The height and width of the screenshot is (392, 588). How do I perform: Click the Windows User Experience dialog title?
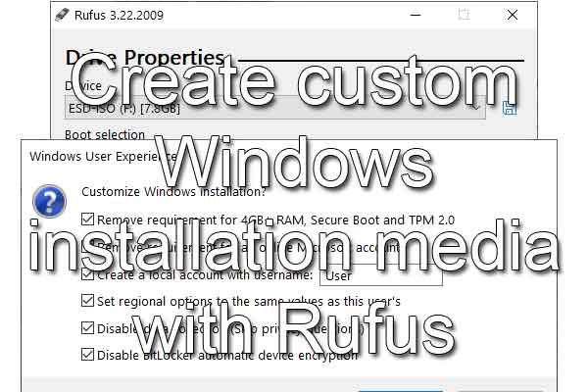(x=103, y=157)
